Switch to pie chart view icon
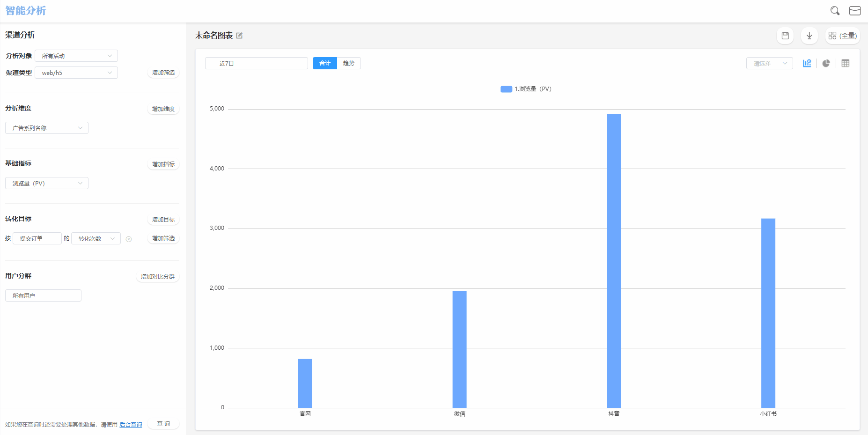 826,63
